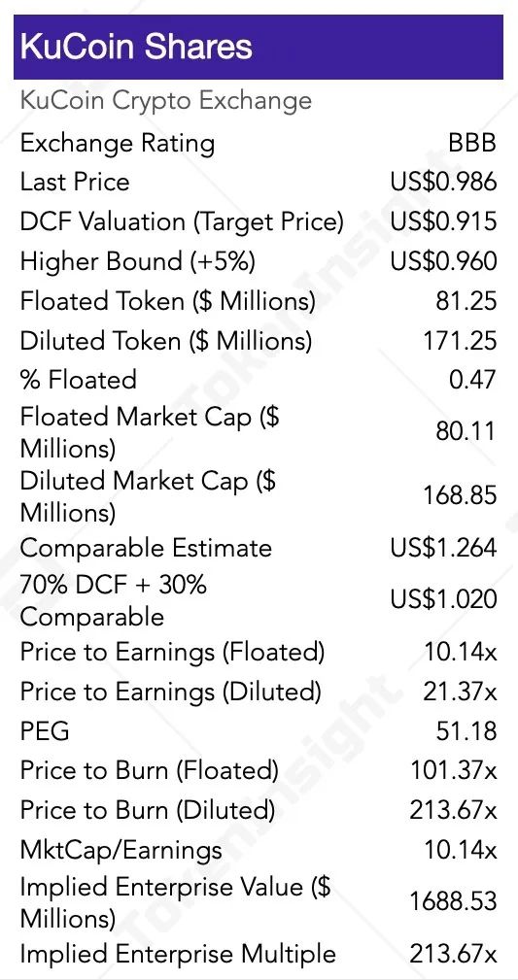Select the Comparable Estimate US$1.264 value
Screen dimensions: 518x980
tap(443, 548)
